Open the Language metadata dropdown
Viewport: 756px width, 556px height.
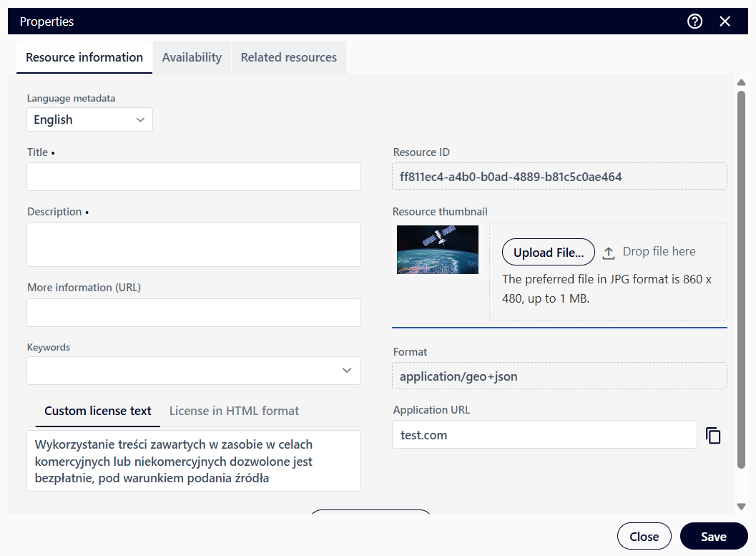click(89, 120)
